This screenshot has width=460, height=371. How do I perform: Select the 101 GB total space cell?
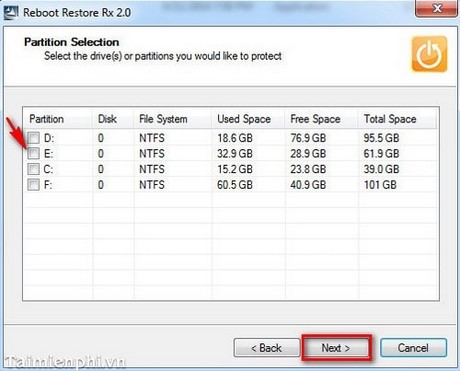pos(380,185)
